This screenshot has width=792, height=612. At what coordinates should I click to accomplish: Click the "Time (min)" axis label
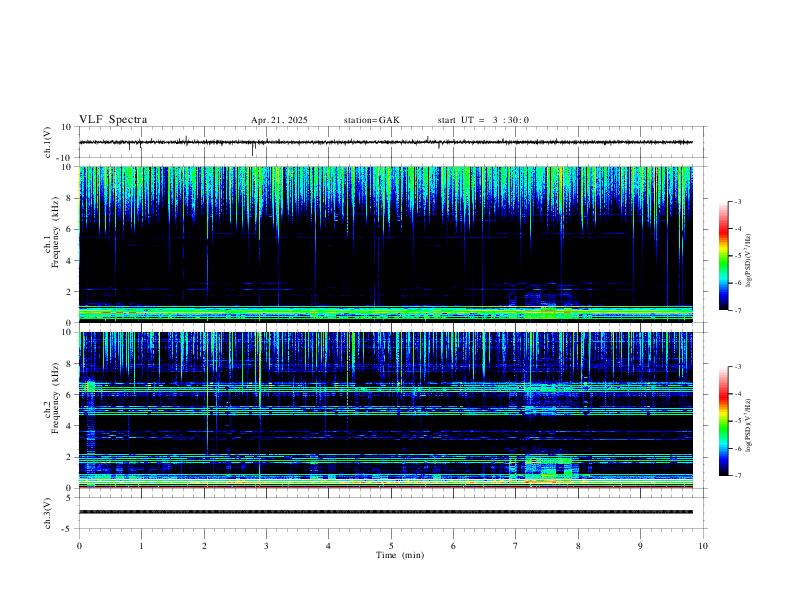coord(400,555)
